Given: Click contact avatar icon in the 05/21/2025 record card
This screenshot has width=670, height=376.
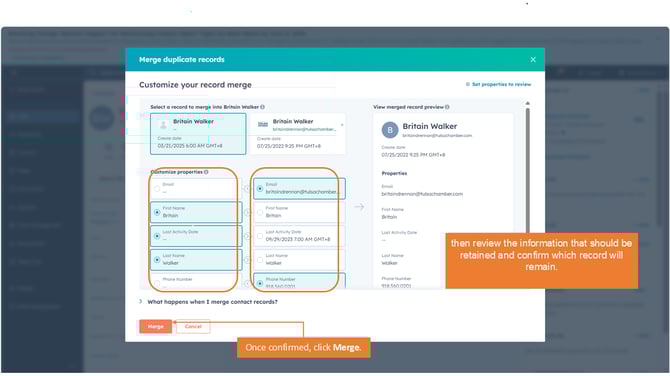Looking at the screenshot, I should [163, 125].
